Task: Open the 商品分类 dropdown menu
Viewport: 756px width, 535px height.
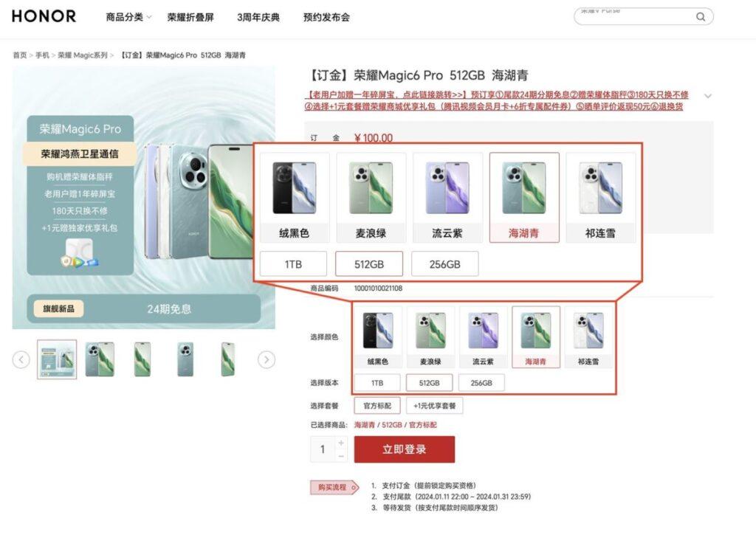Action: [128, 18]
